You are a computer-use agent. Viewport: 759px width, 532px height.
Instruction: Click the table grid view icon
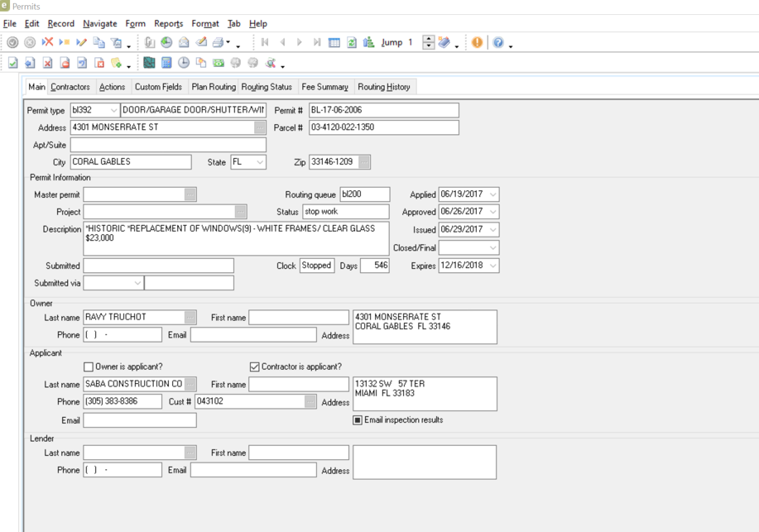[334, 42]
